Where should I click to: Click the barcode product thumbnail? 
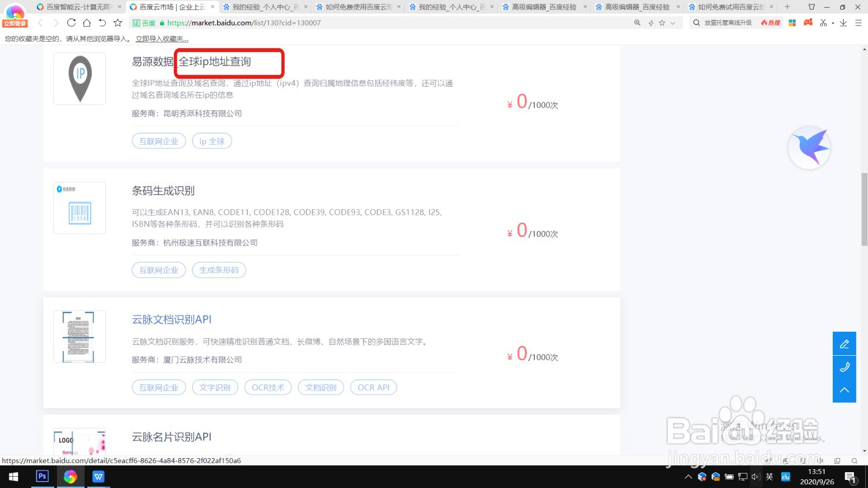pyautogui.click(x=80, y=208)
